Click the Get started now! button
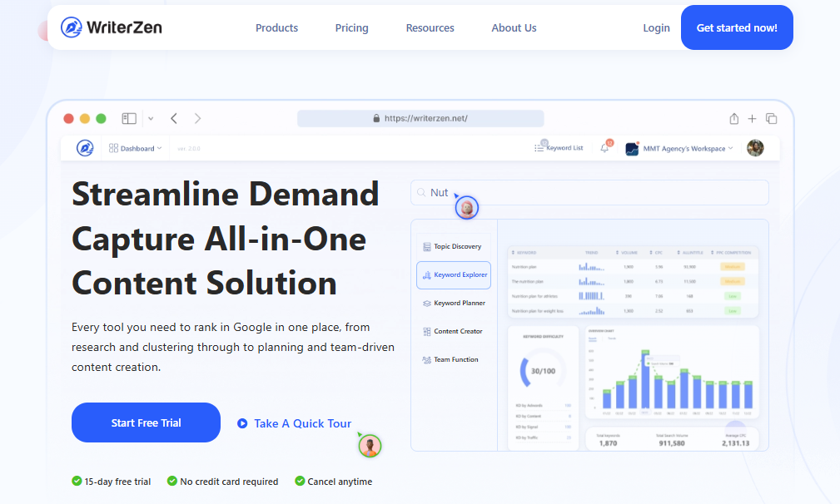 coord(737,27)
